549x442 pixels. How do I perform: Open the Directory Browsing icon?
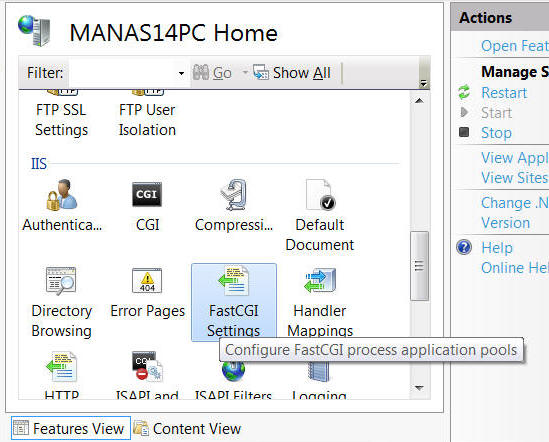(61, 281)
